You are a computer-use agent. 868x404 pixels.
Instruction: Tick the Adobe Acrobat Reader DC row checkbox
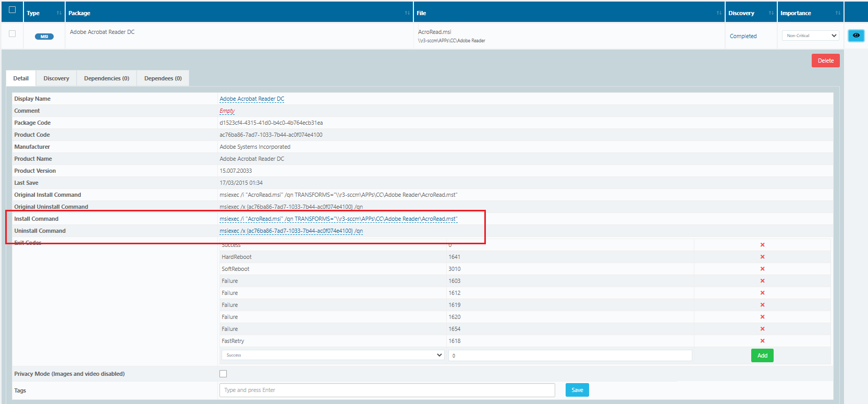click(x=13, y=33)
